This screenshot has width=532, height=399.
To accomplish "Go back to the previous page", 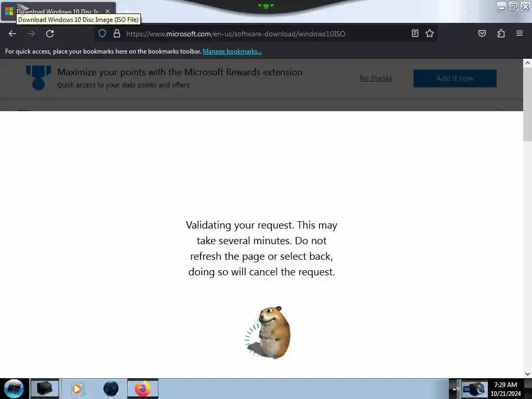I will point(12,34).
